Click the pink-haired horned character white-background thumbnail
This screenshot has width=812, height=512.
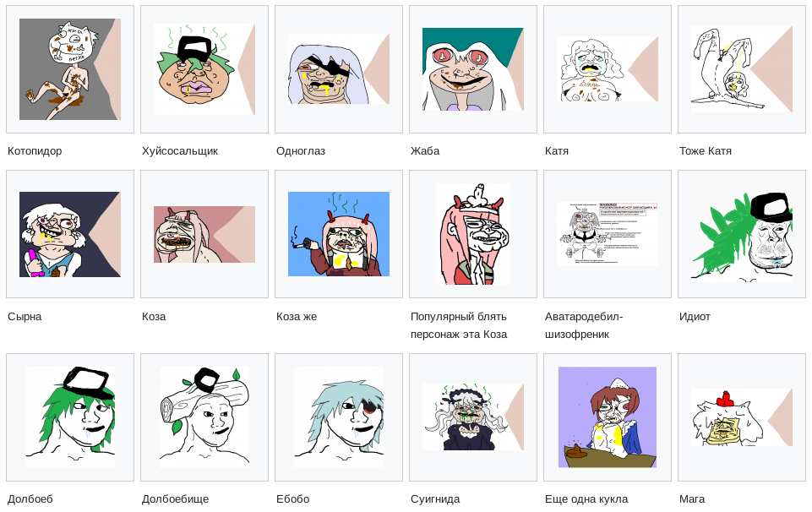pos(473,235)
